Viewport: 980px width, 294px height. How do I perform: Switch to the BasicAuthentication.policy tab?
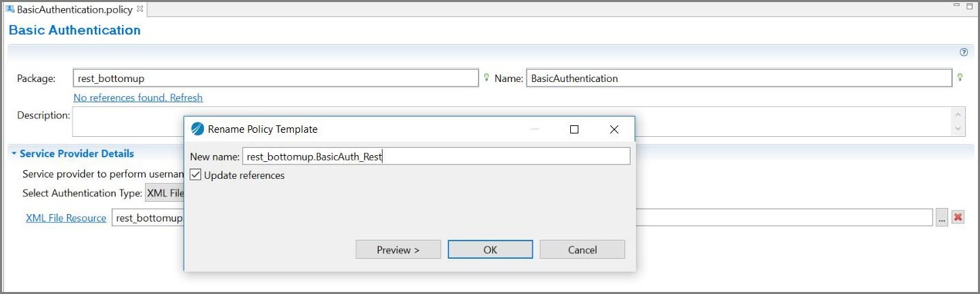(74, 9)
